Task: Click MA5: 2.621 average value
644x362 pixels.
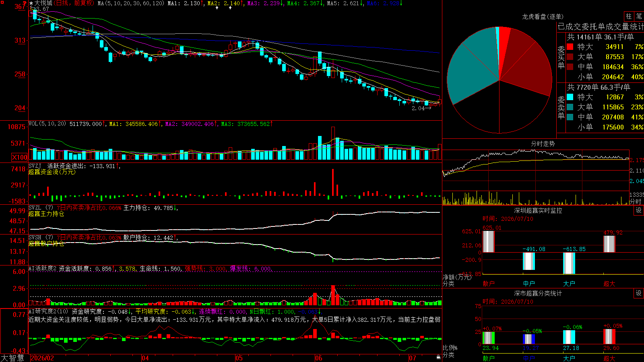Action: pyautogui.click(x=345, y=3)
